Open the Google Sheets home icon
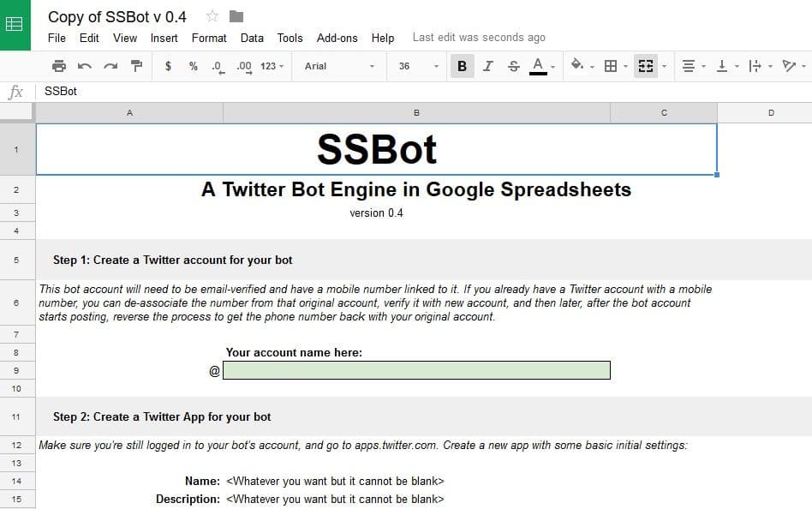Viewport: 812px width, 509px height. click(15, 25)
